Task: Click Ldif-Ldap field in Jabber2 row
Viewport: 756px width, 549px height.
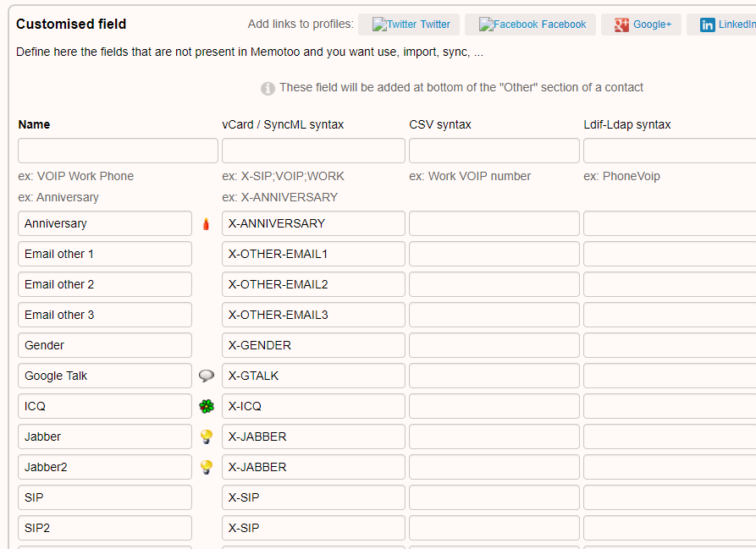Action: coord(670,467)
